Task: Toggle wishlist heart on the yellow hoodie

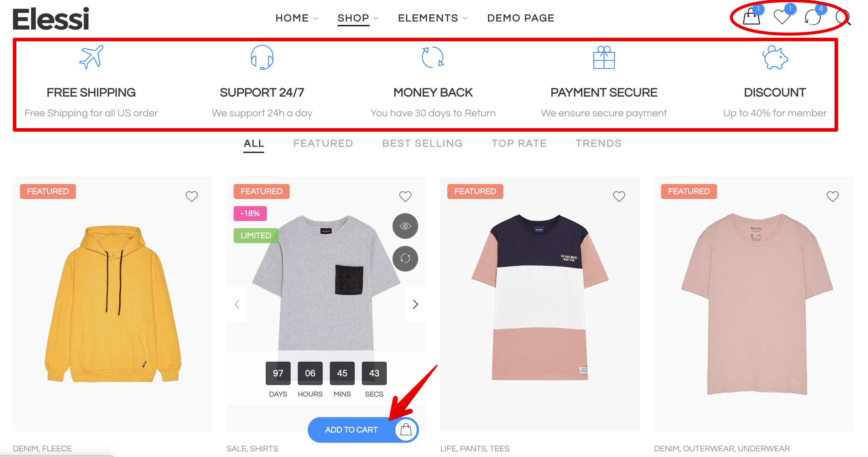Action: [x=192, y=196]
